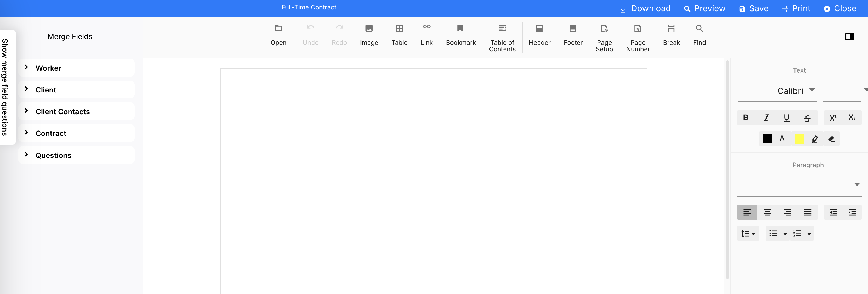Insert an image using the Image tool
This screenshot has width=868, height=294.
[369, 35]
